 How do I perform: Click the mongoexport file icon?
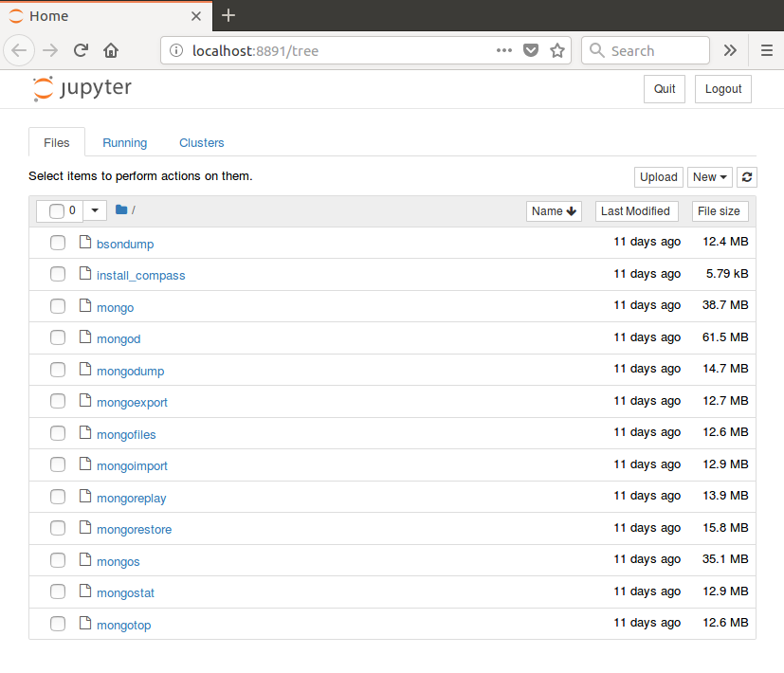point(85,401)
